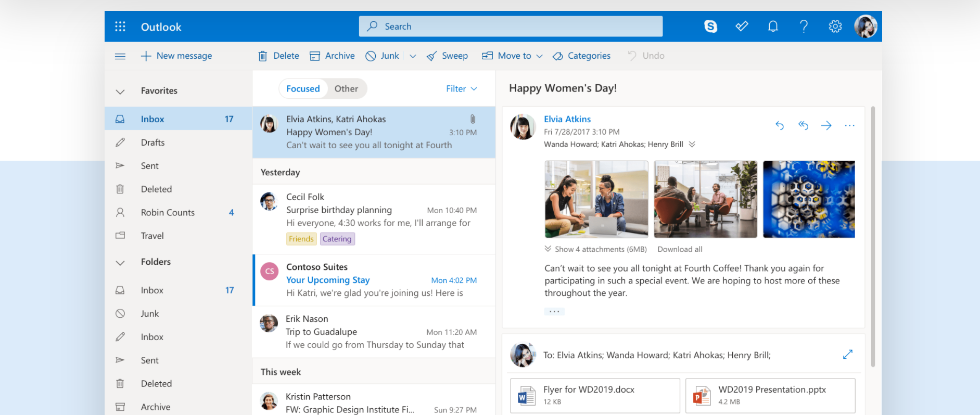Open the account profile picture
The width and height of the screenshot is (980, 415).
(866, 26)
